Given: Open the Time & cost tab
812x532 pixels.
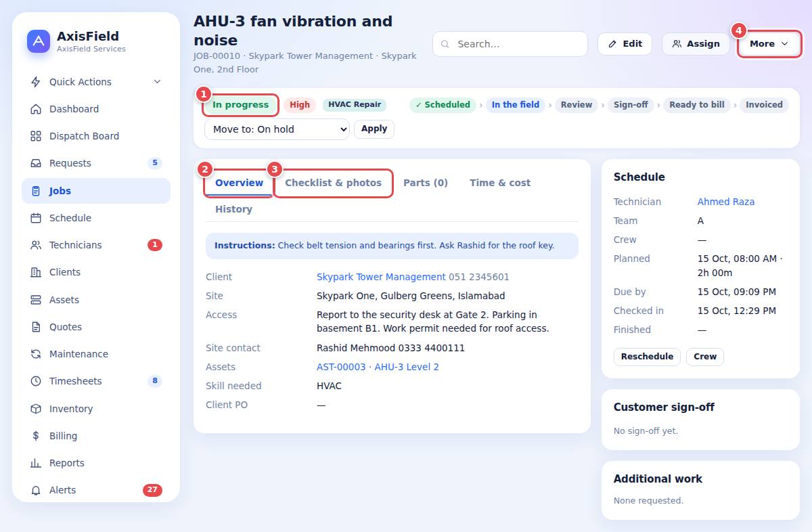Looking at the screenshot, I should click(500, 183).
